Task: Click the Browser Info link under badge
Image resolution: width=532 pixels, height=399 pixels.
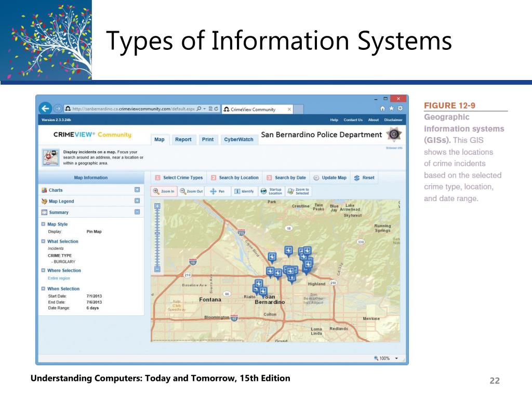Action: 394,148
